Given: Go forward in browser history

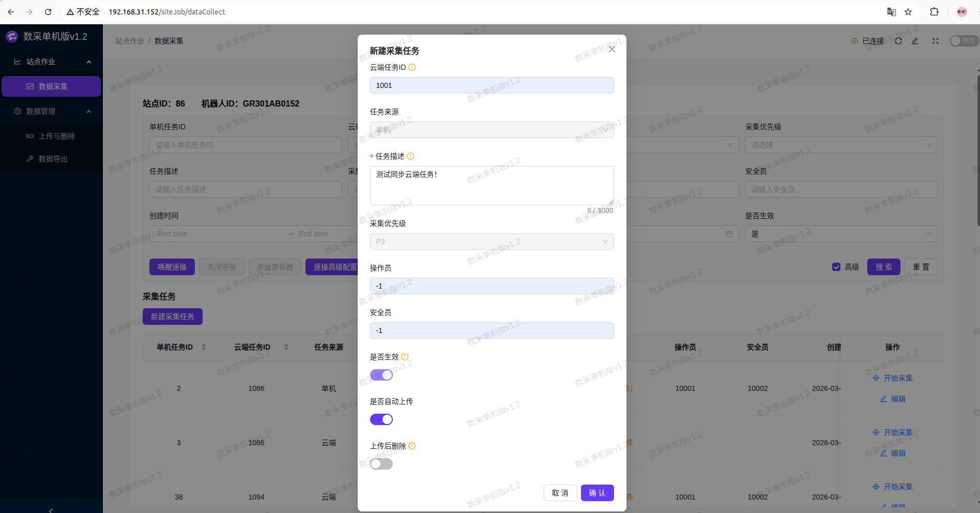Looking at the screenshot, I should (29, 12).
